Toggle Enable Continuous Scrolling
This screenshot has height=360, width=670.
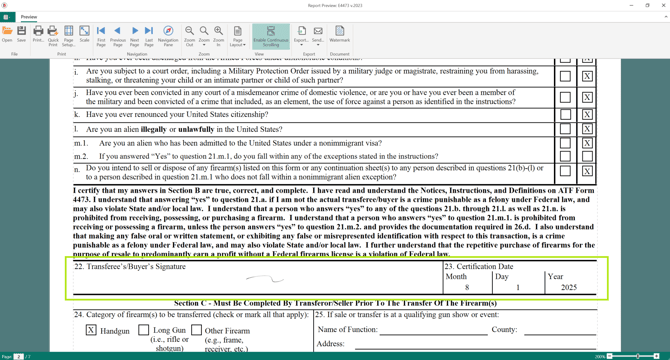point(271,36)
